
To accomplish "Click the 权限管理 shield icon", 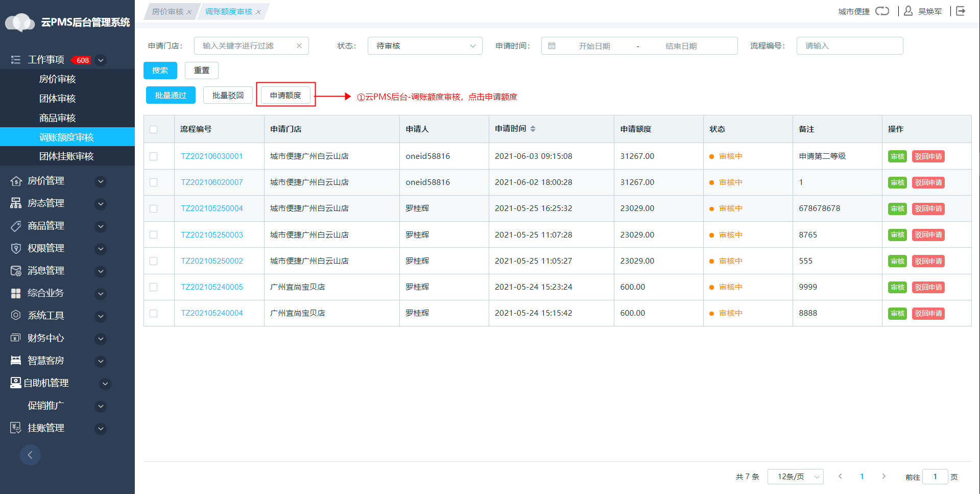I will [16, 248].
